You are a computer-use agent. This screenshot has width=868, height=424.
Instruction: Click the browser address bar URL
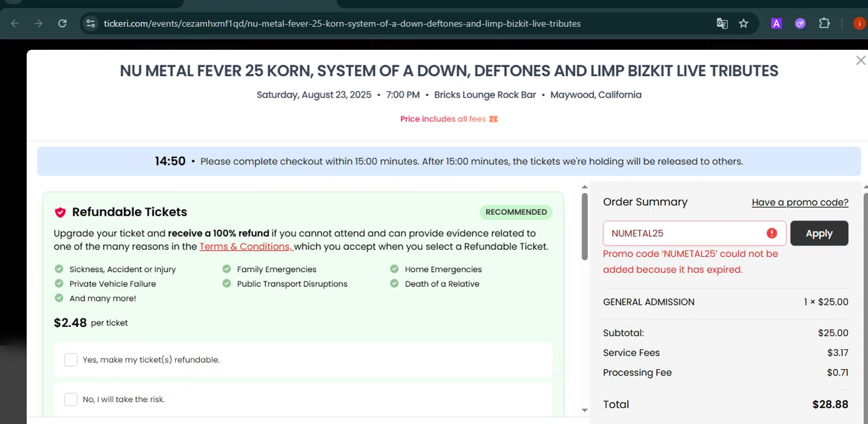342,24
